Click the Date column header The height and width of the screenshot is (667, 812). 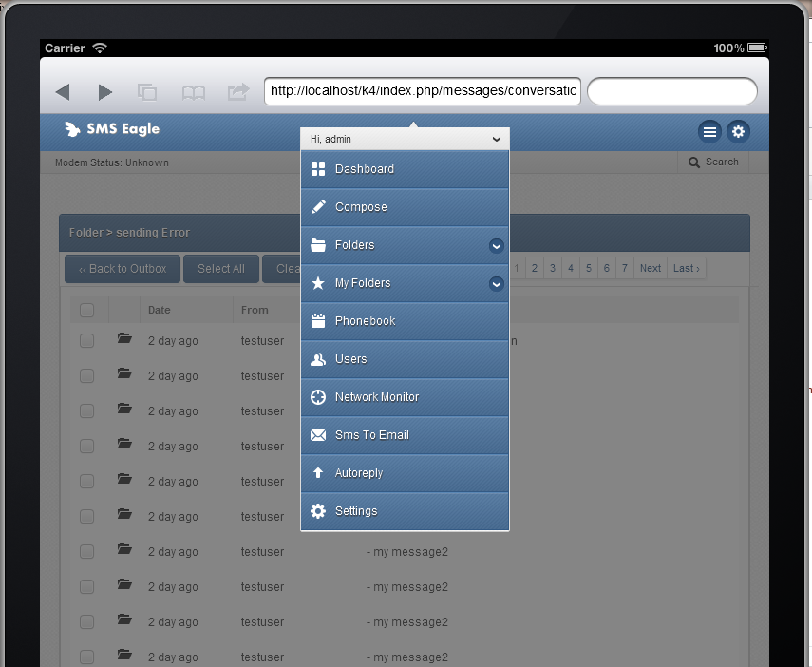[x=159, y=310]
